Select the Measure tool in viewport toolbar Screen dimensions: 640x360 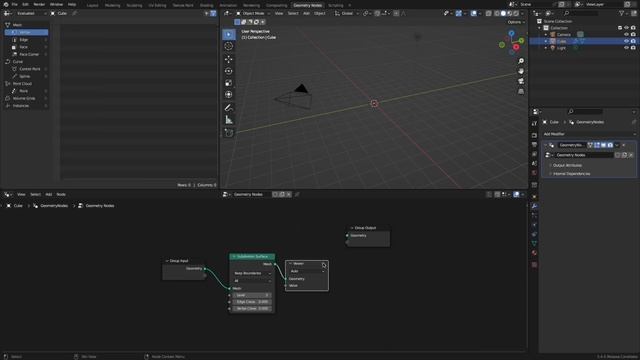229,120
